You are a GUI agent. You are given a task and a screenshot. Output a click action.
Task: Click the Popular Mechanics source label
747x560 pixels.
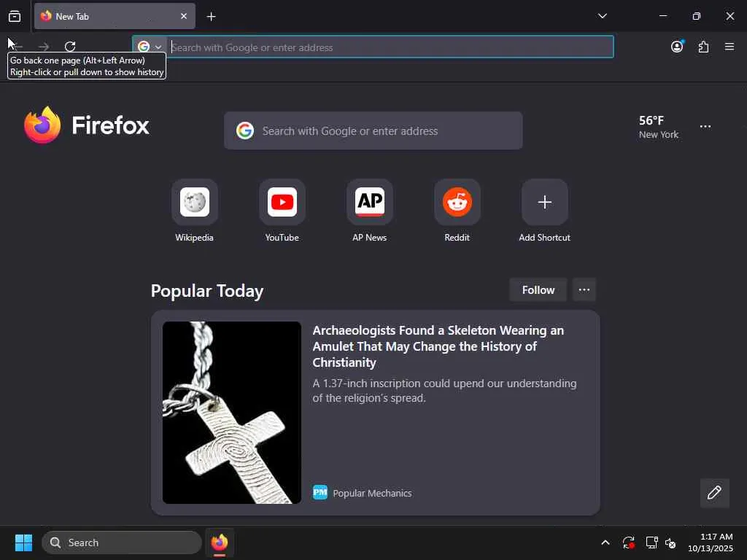(372, 493)
